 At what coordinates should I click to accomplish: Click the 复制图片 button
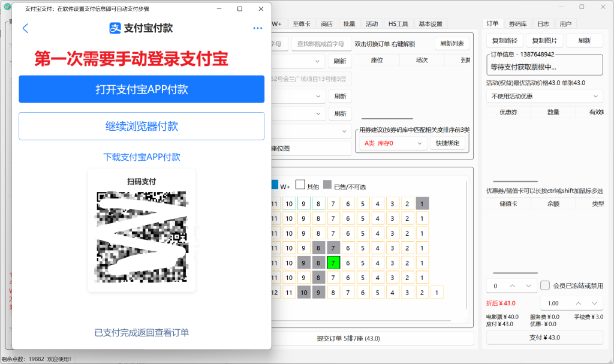(x=544, y=40)
